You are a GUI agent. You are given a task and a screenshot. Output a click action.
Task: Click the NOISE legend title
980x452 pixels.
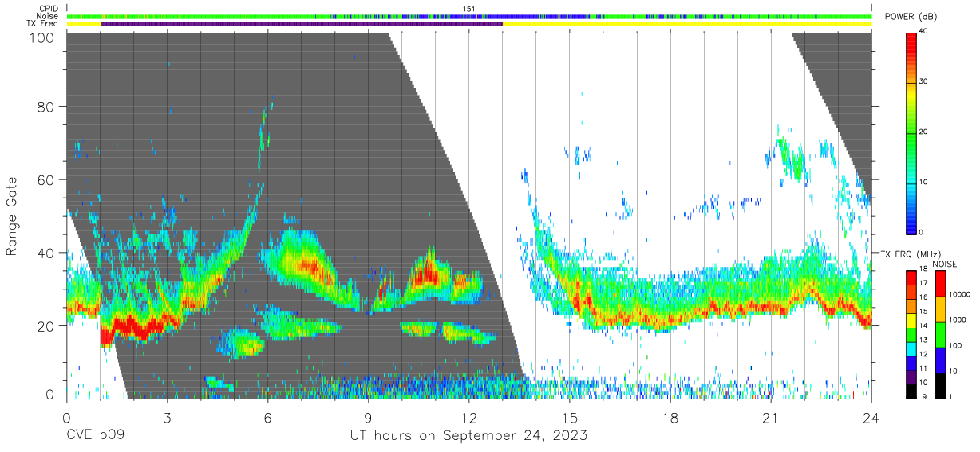(x=945, y=264)
